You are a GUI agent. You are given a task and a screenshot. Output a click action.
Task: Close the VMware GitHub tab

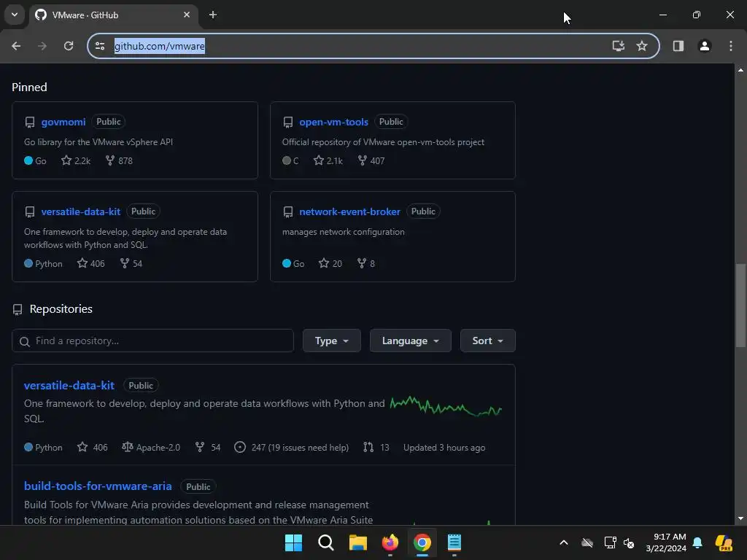(x=187, y=15)
